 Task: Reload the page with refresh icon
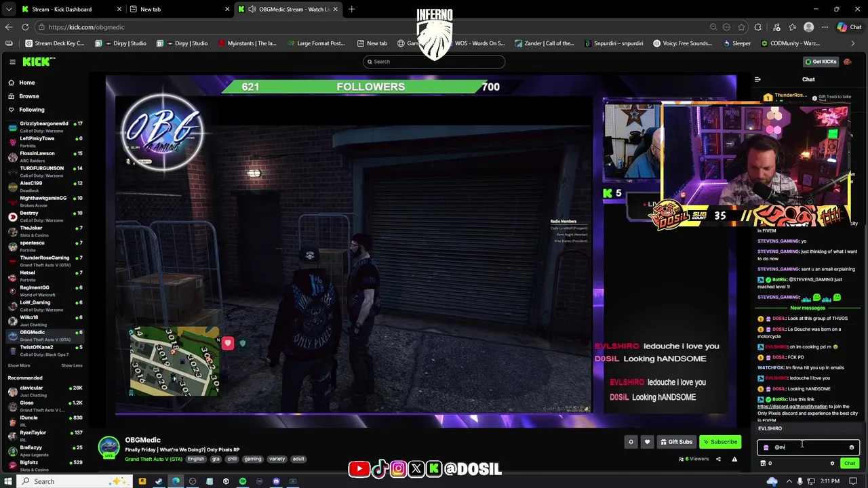[x=25, y=27]
